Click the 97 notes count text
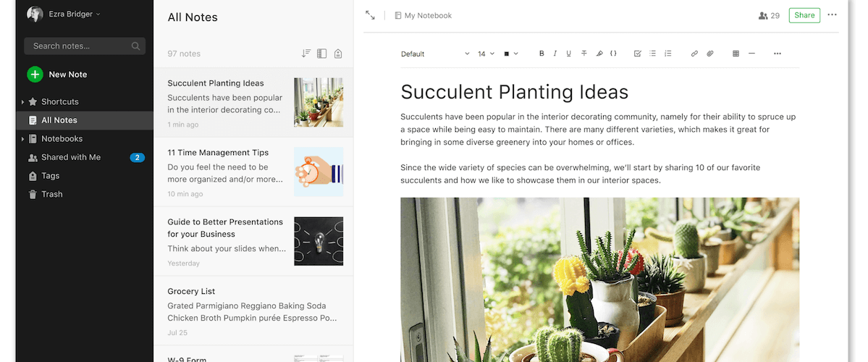Screen dimensions: 868x362 [184, 54]
